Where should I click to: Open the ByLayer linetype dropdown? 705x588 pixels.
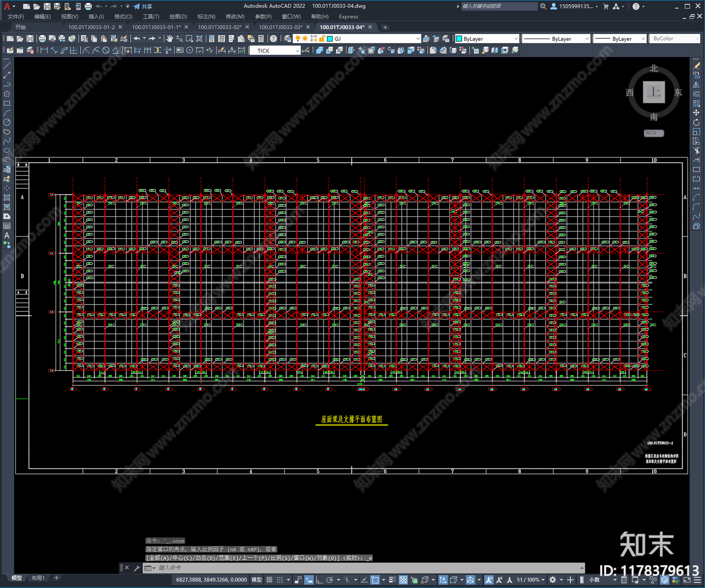[587, 39]
